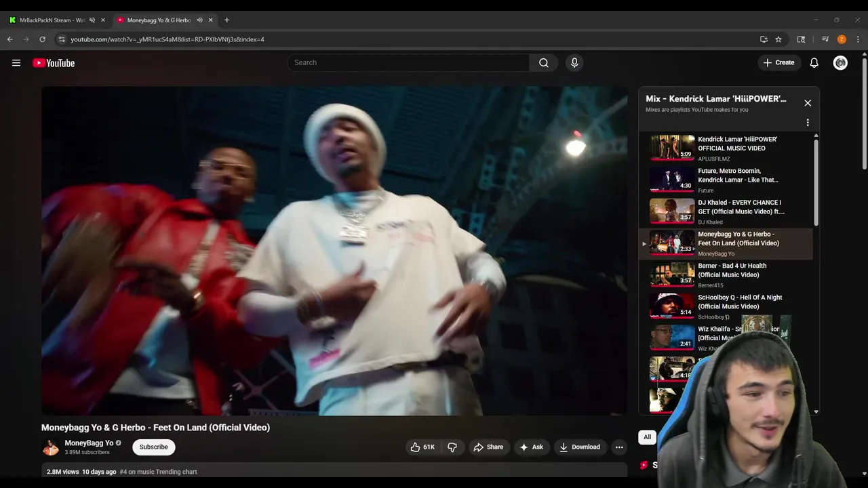Dislike the video with the thumbs-down icon
The width and height of the screenshot is (868, 488).
click(452, 447)
